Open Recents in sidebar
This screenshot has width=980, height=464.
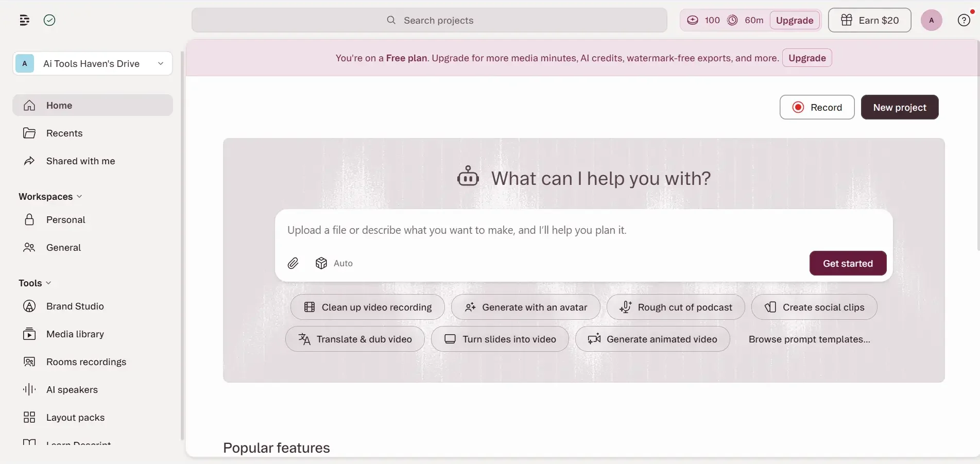pos(93,133)
